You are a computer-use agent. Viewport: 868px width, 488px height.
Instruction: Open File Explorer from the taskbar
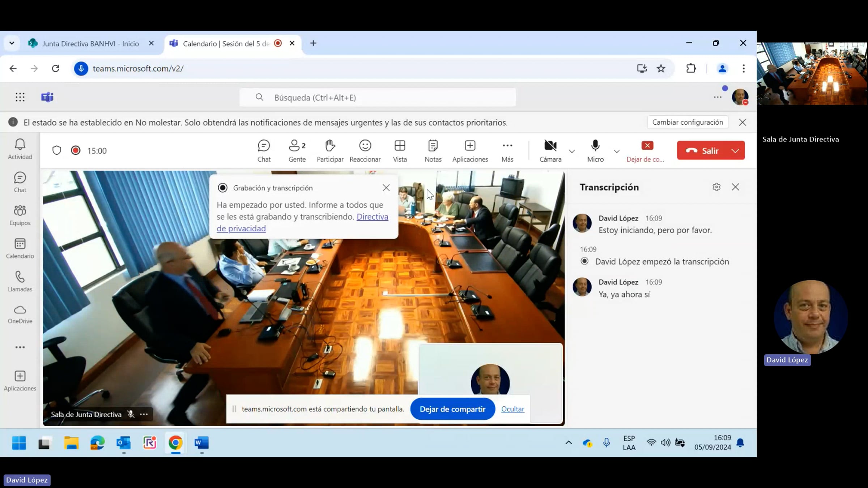[71, 443]
